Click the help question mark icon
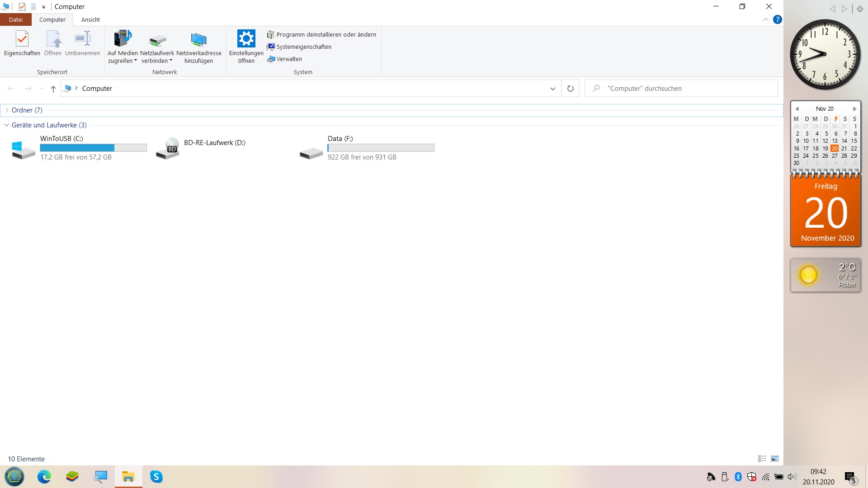The image size is (868, 488). pyautogui.click(x=777, y=19)
